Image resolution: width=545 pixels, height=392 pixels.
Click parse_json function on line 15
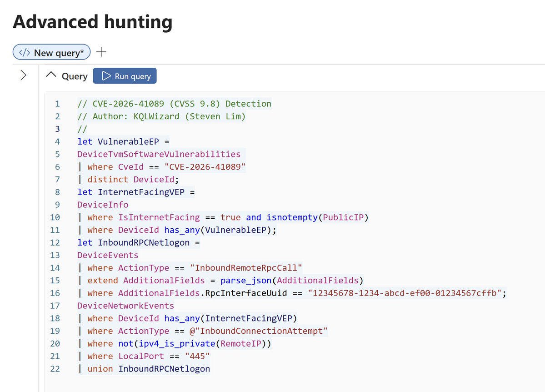pyautogui.click(x=246, y=280)
